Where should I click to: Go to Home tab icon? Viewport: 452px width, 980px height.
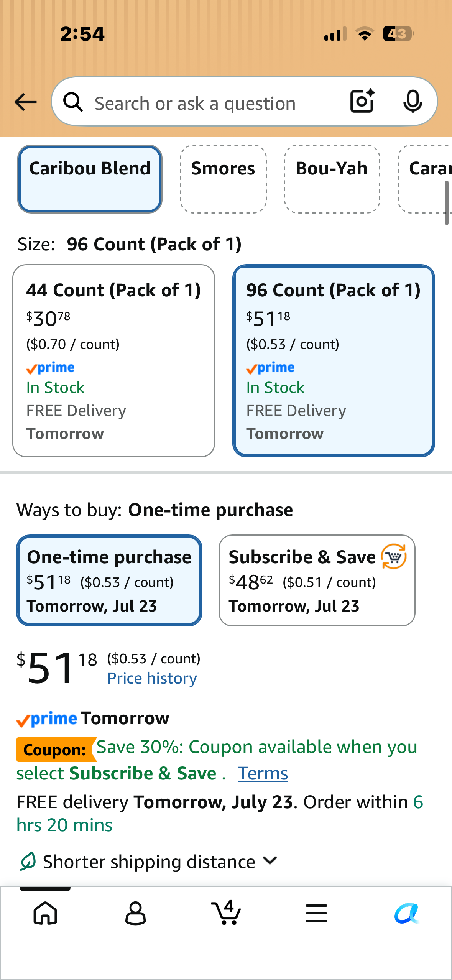(x=45, y=913)
